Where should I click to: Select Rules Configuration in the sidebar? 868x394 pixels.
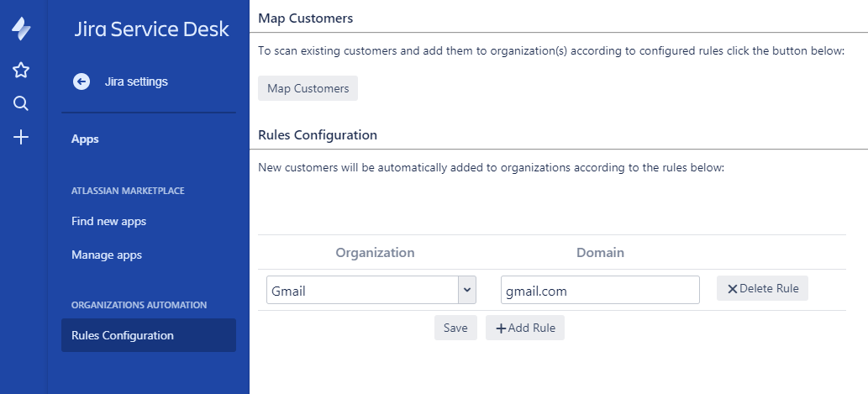pyautogui.click(x=123, y=335)
